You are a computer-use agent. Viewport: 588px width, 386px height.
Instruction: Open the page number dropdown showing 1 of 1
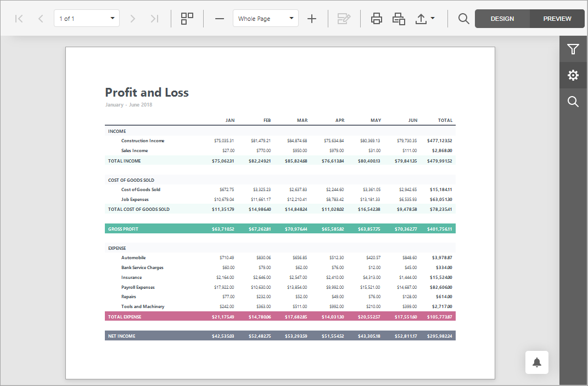[86, 18]
